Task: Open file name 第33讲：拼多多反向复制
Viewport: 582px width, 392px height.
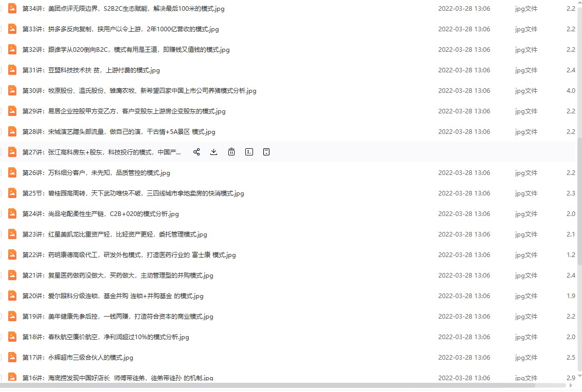Action: click(x=121, y=29)
